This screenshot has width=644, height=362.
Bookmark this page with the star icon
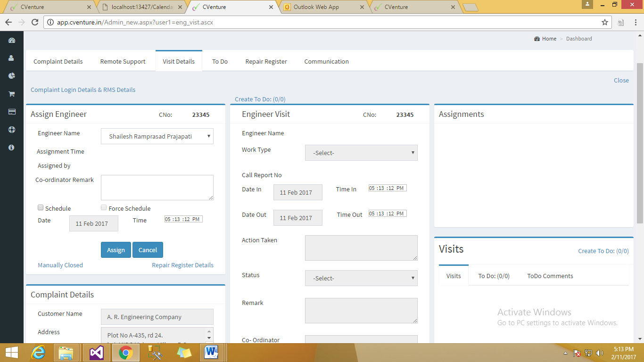605,22
